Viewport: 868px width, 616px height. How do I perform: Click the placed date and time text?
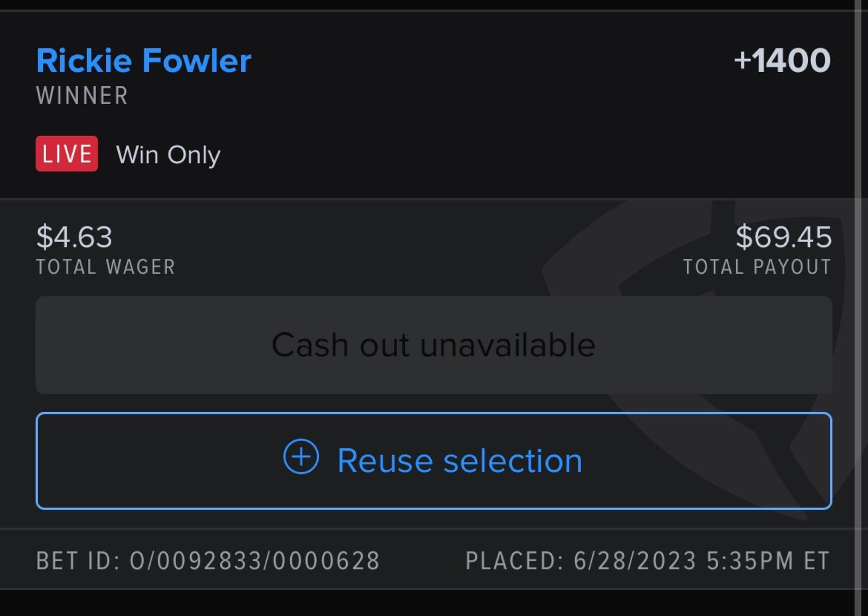[x=701, y=561]
